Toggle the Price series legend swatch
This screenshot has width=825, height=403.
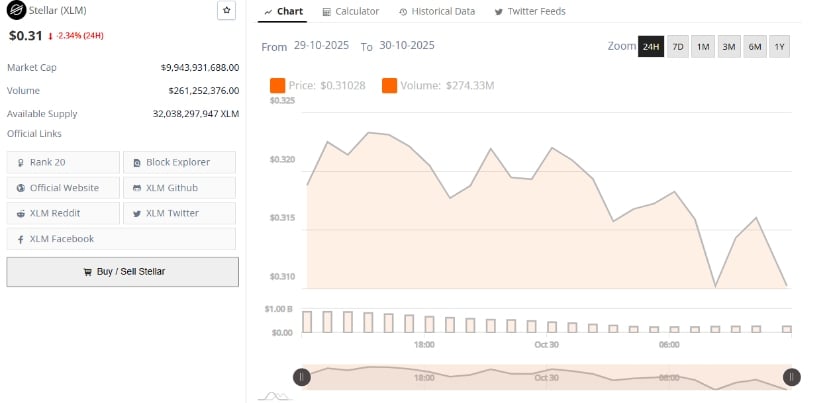[x=277, y=86]
